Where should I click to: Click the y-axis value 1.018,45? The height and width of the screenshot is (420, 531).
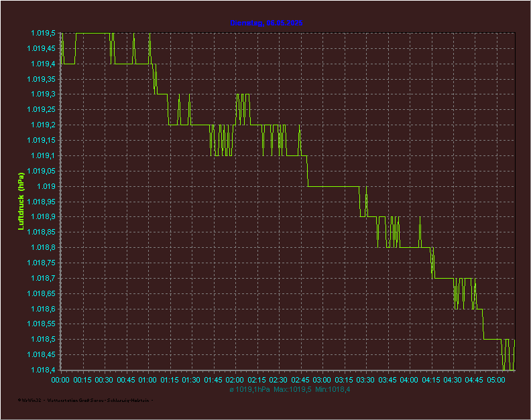(42, 354)
